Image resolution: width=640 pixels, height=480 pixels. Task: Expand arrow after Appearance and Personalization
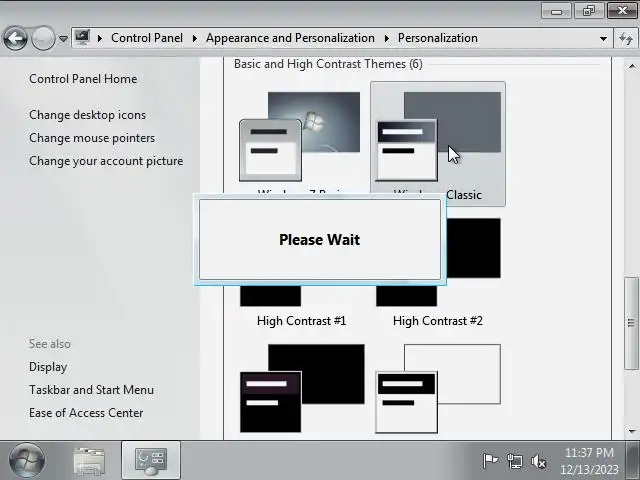pyautogui.click(x=387, y=38)
